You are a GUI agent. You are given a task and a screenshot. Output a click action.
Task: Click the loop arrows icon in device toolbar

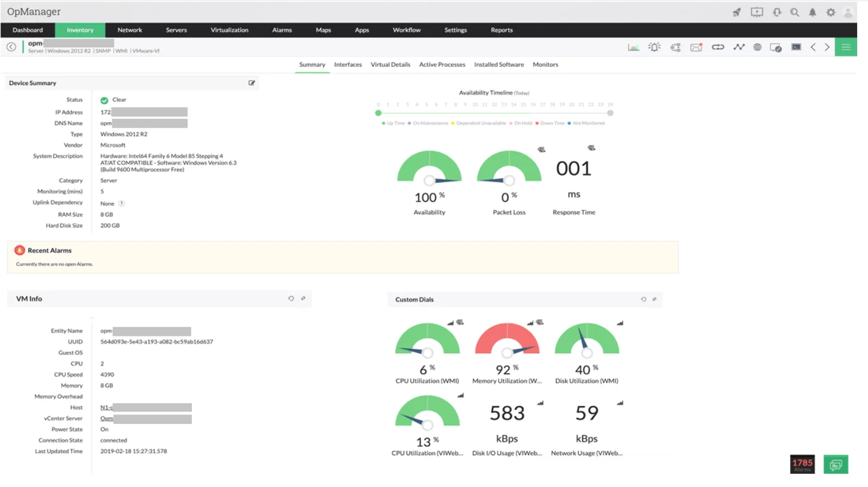click(718, 47)
